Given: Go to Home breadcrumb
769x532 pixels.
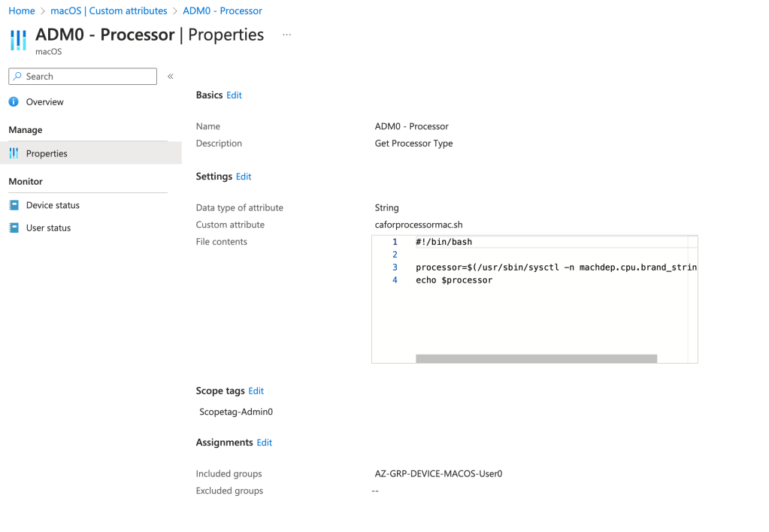Looking at the screenshot, I should pos(22,11).
